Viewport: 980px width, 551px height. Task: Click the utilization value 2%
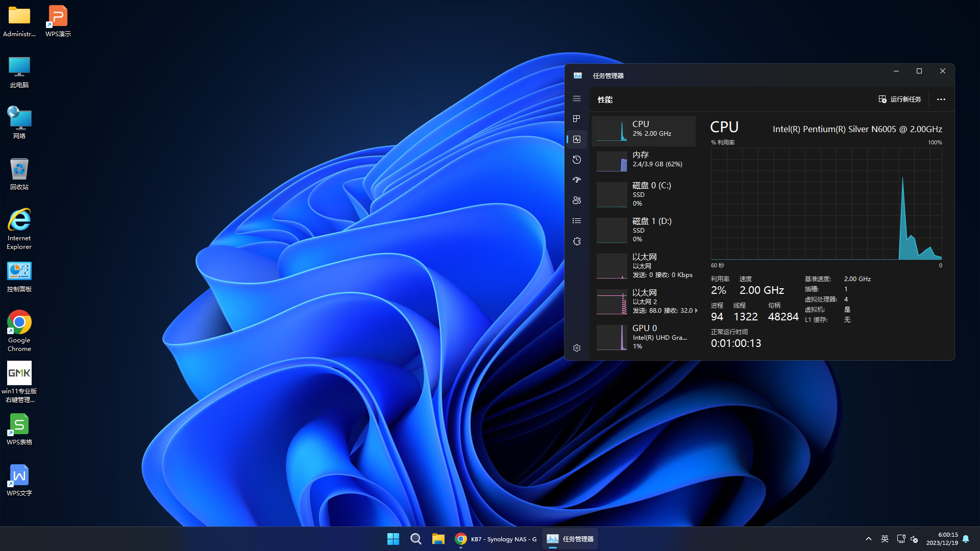tap(718, 290)
